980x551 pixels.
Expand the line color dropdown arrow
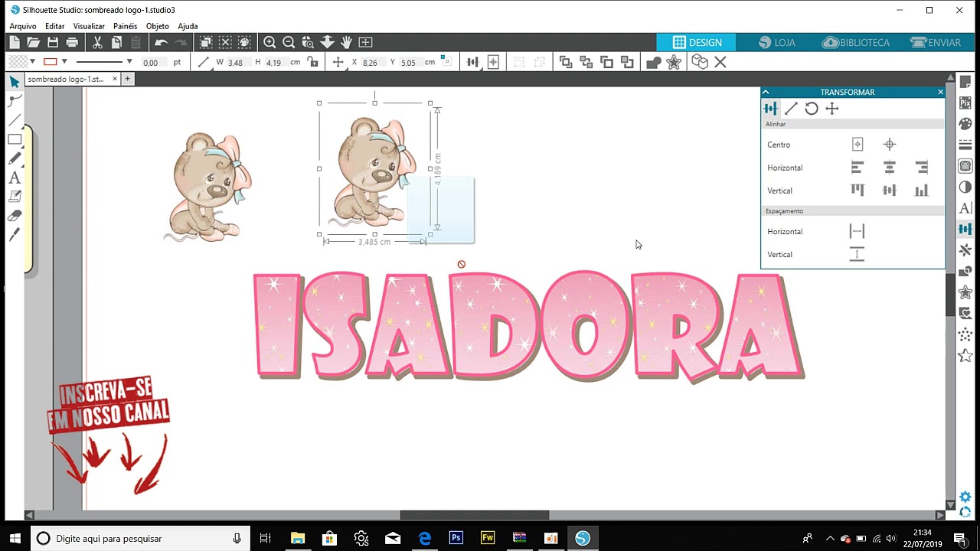tap(64, 62)
